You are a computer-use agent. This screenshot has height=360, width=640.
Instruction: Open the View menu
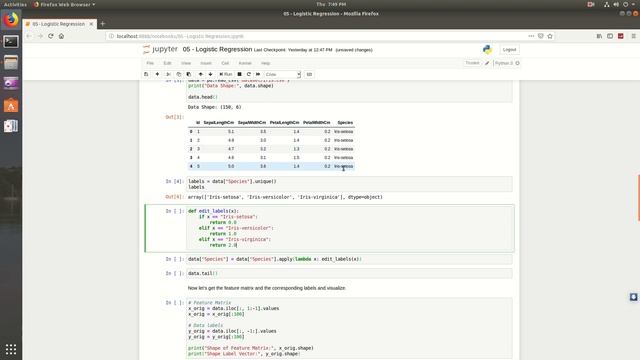(x=186, y=63)
